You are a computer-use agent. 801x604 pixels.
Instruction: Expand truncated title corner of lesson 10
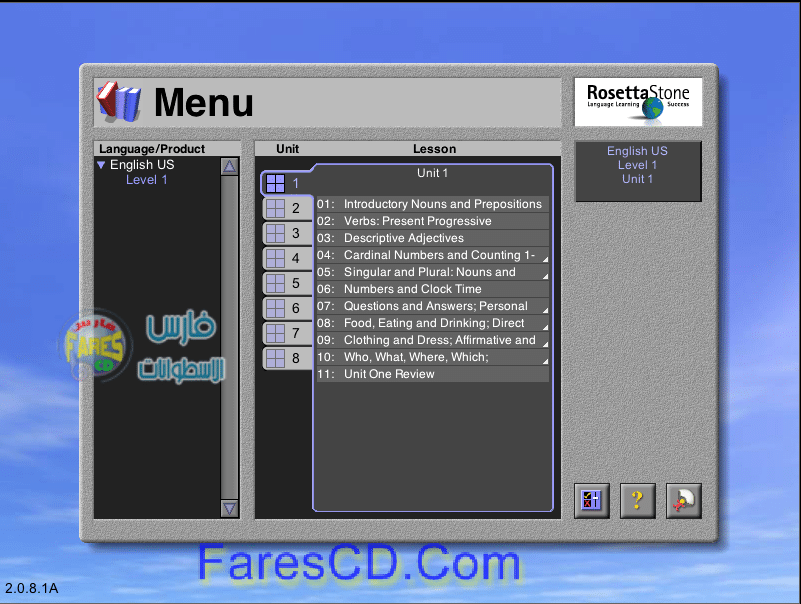(546, 361)
